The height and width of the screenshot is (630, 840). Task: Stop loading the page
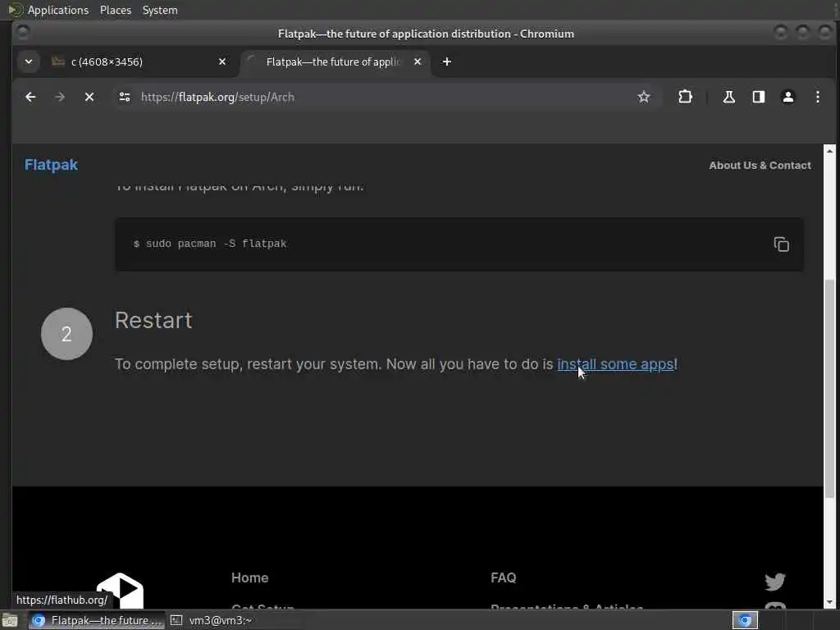(x=89, y=97)
